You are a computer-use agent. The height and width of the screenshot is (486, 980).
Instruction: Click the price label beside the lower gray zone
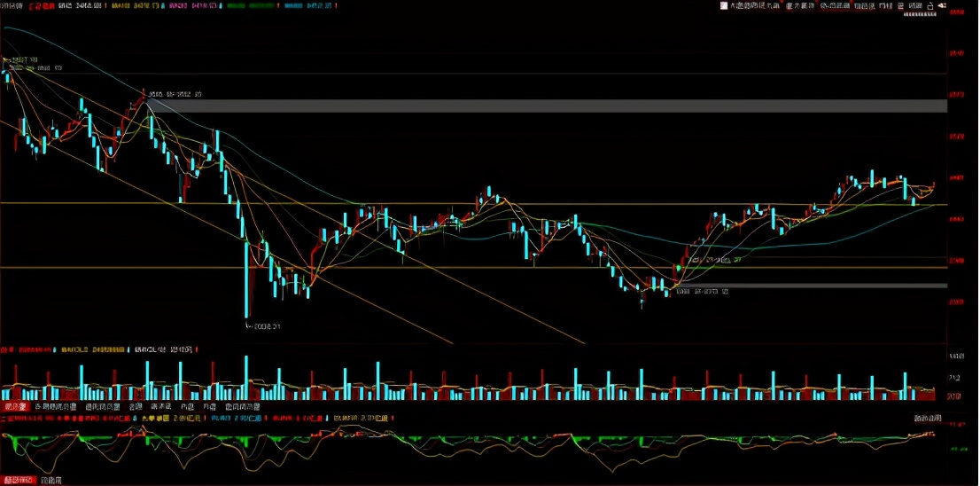[702, 290]
